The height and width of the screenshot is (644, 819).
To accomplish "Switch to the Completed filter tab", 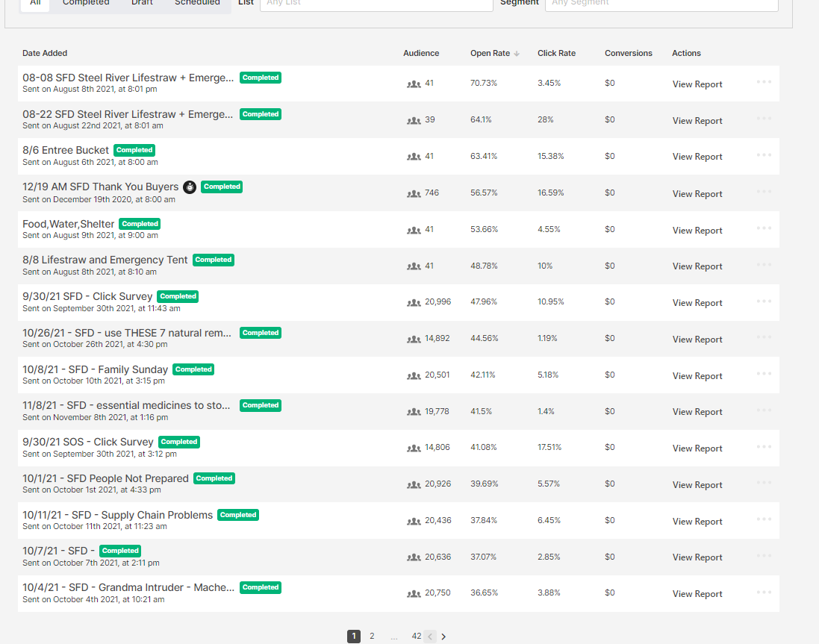I will coord(86,3).
